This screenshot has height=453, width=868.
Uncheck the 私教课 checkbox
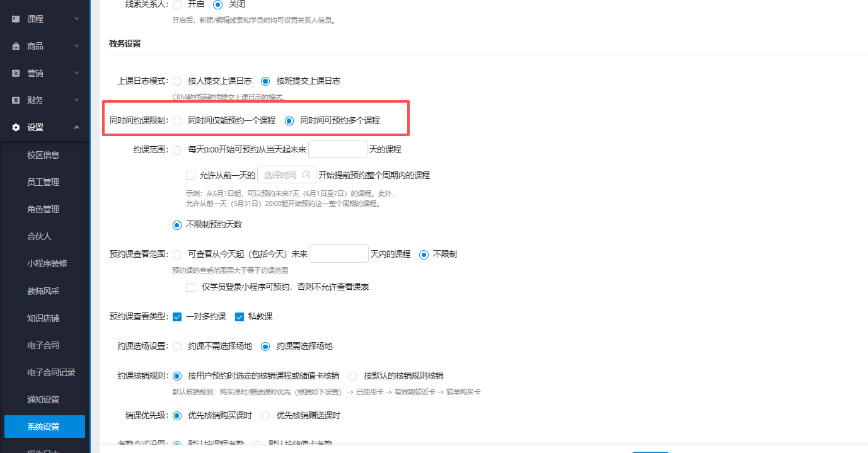240,316
